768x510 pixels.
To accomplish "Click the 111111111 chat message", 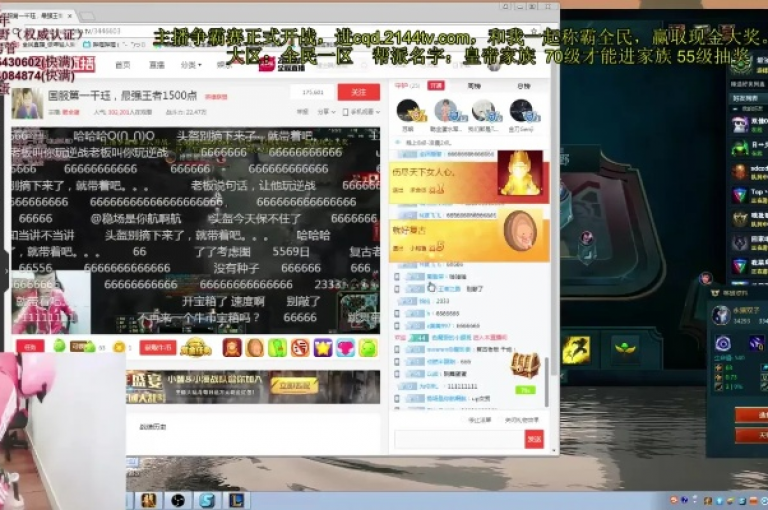I will (x=462, y=387).
